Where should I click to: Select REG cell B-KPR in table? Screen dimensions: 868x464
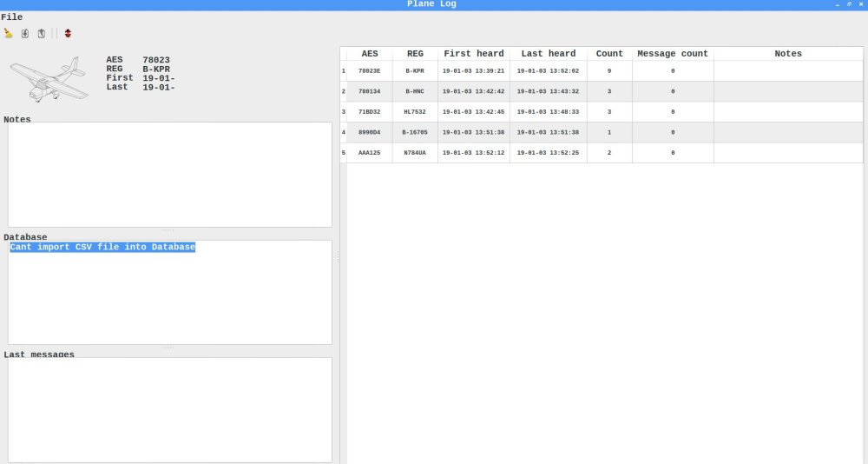click(x=415, y=71)
